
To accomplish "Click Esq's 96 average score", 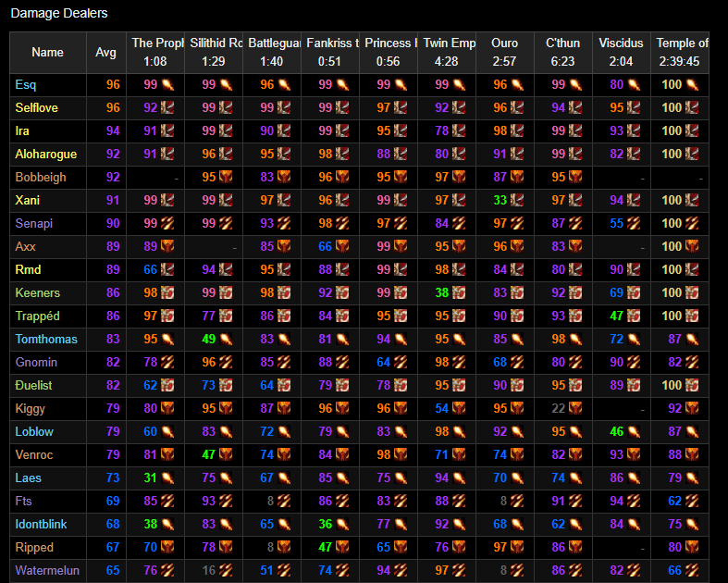I will (113, 84).
